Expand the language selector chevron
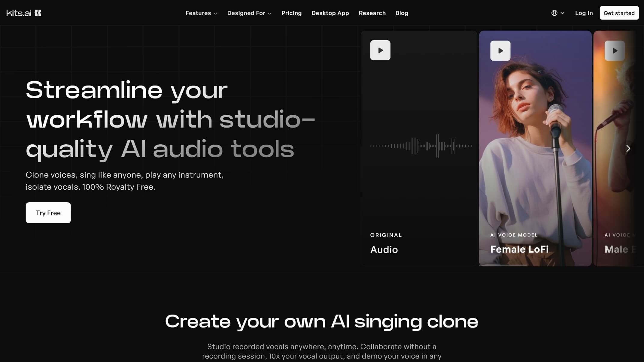The image size is (644, 362). [563, 13]
